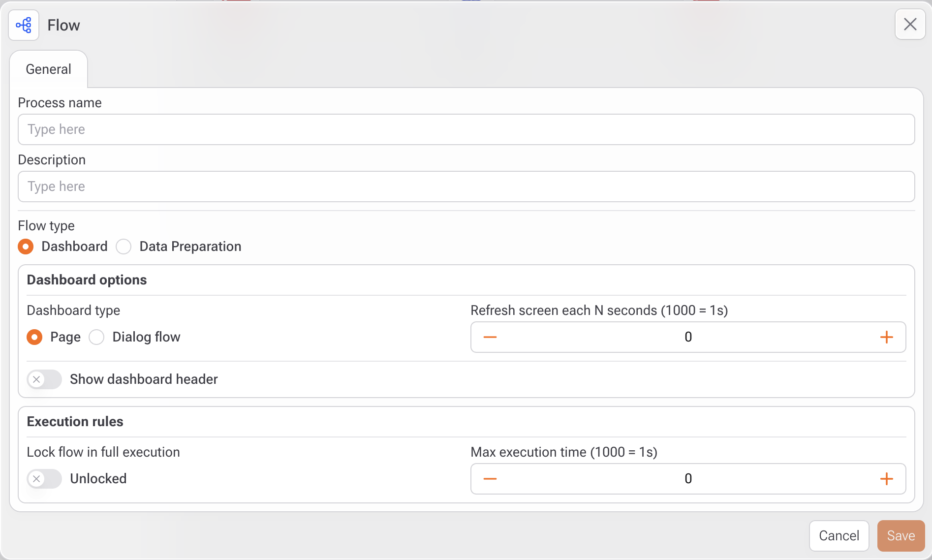Click the Cancel button
The height and width of the screenshot is (560, 932).
click(x=839, y=536)
